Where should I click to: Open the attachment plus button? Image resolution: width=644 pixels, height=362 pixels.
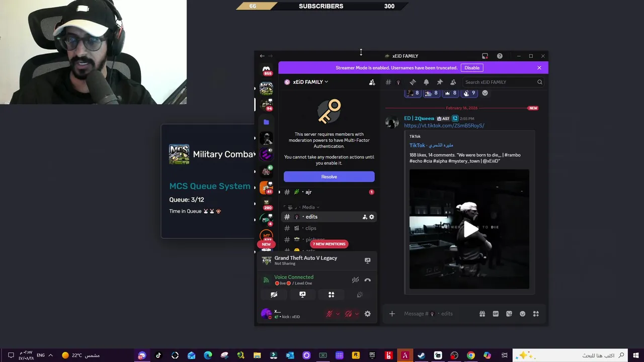392,314
